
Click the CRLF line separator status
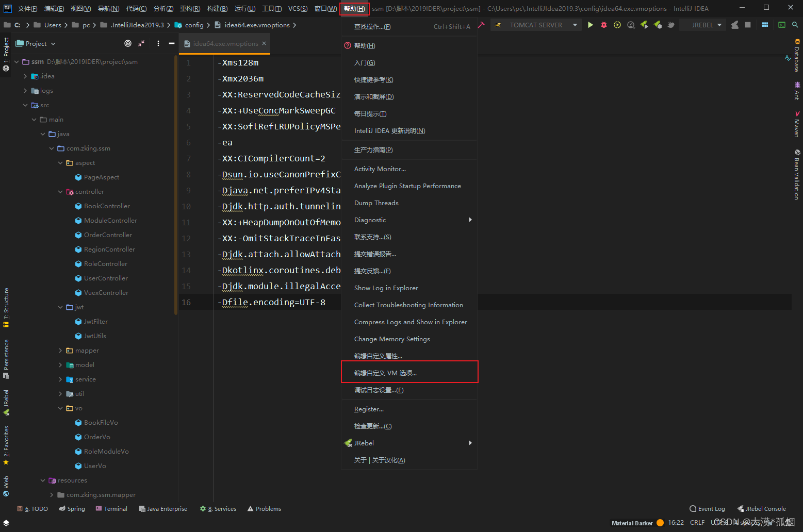pyautogui.click(x=697, y=523)
